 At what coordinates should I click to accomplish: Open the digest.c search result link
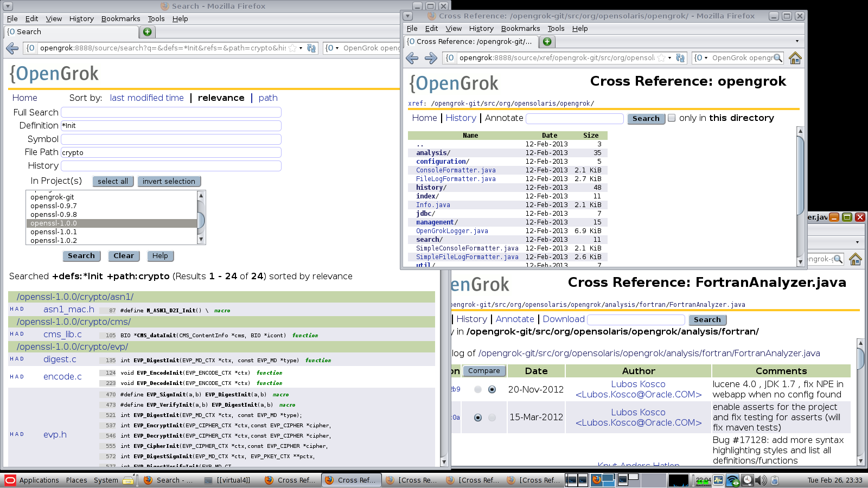[x=60, y=359]
